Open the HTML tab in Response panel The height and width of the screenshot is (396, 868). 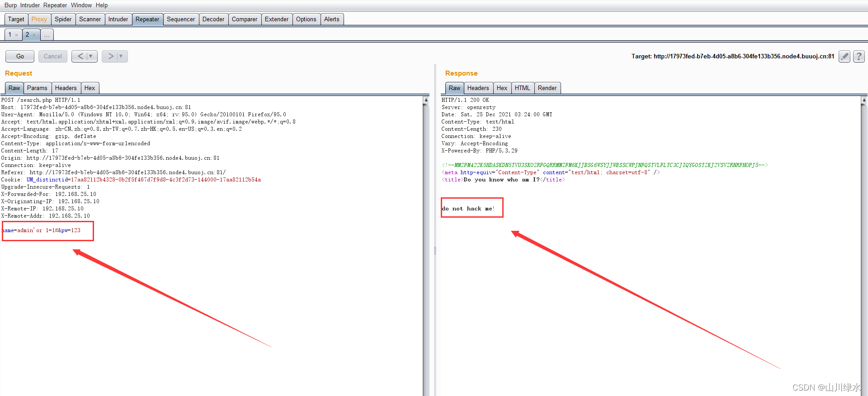click(522, 88)
